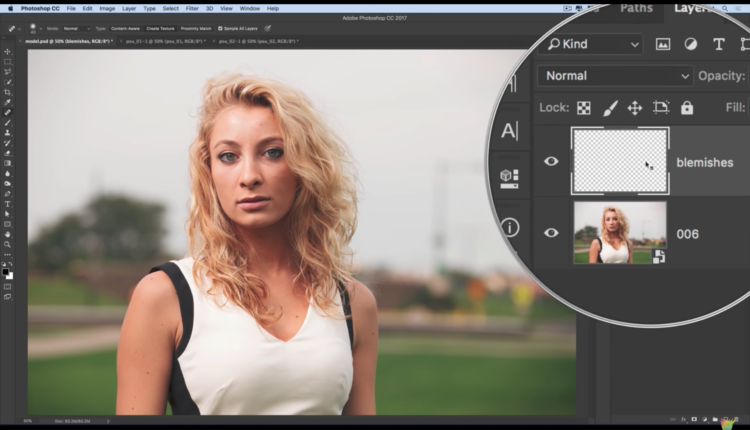750x430 pixels.
Task: Open the Filter menu
Action: coord(191,8)
